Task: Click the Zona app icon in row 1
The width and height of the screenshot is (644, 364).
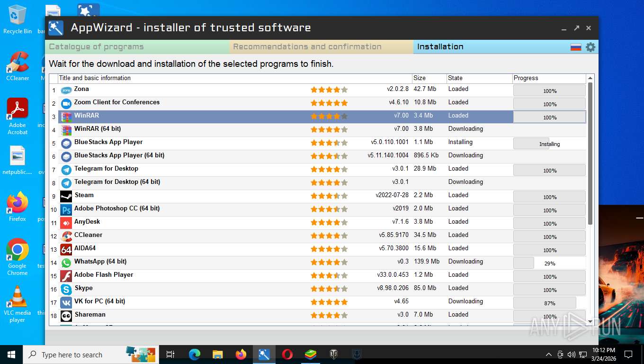Action: pyautogui.click(x=66, y=90)
